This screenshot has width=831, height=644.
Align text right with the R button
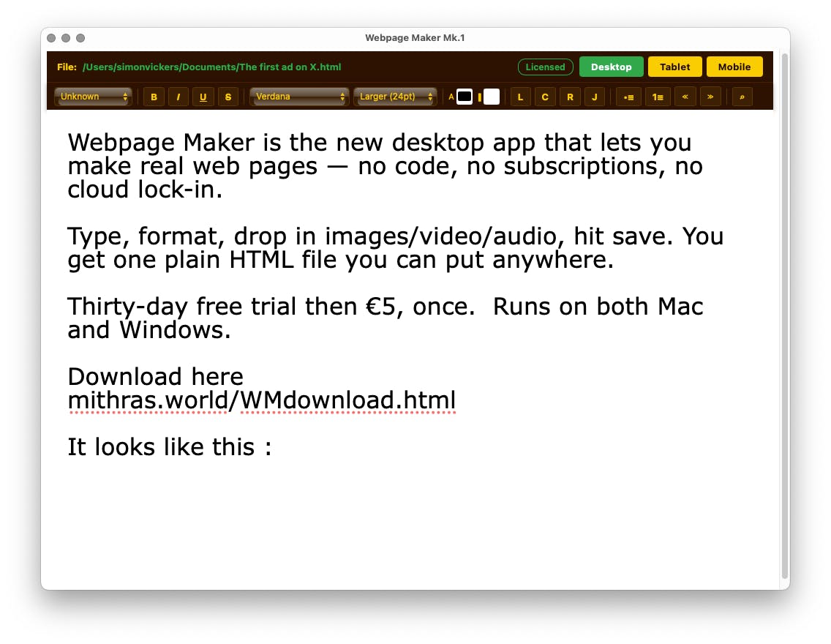(x=570, y=97)
